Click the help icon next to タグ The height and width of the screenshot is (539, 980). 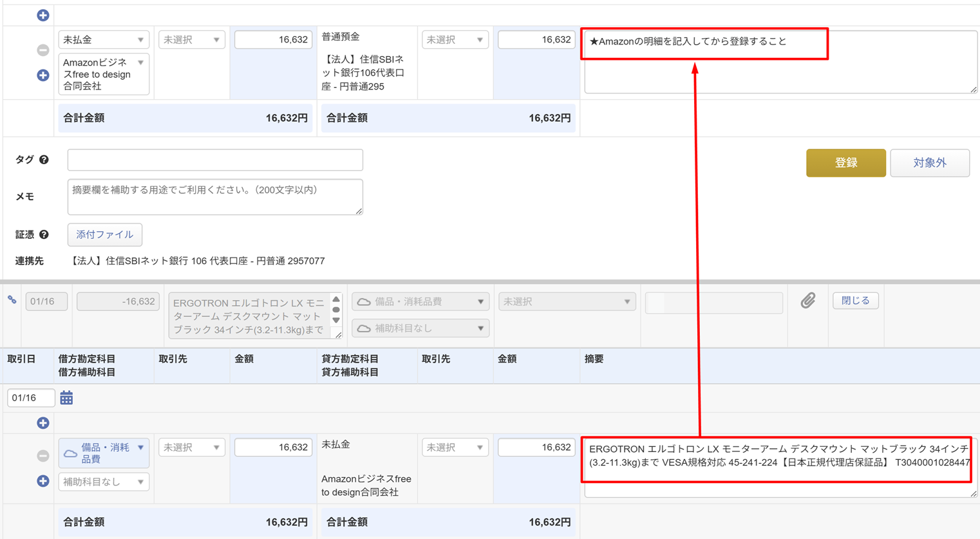[44, 160]
